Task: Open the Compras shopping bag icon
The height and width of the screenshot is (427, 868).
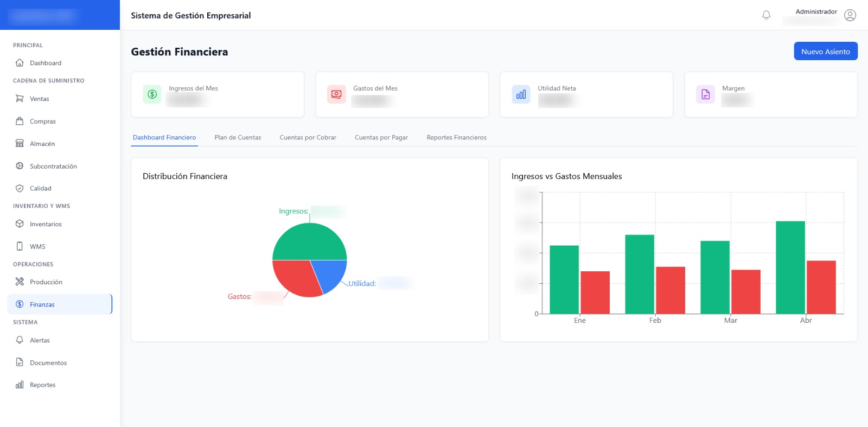Action: (x=20, y=121)
